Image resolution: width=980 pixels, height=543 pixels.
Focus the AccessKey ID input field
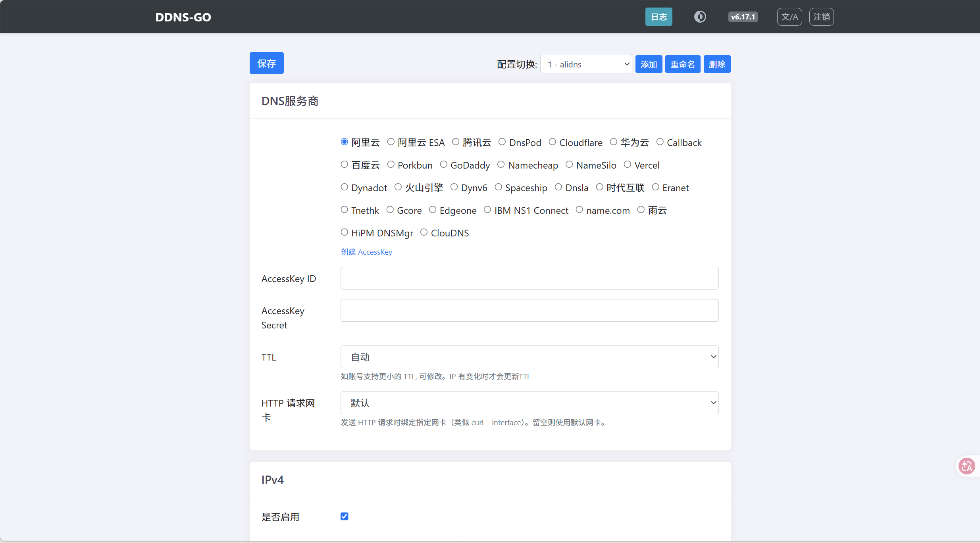point(529,278)
